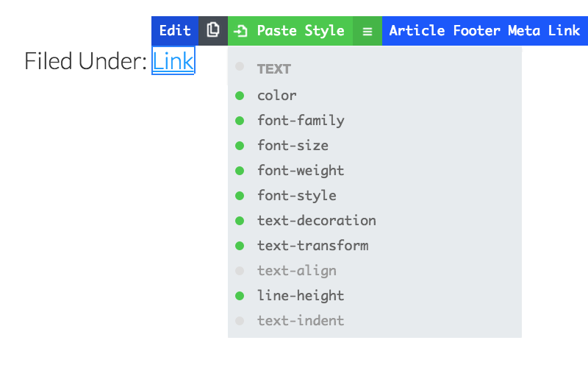Toggle the font-size property dot

240,146
